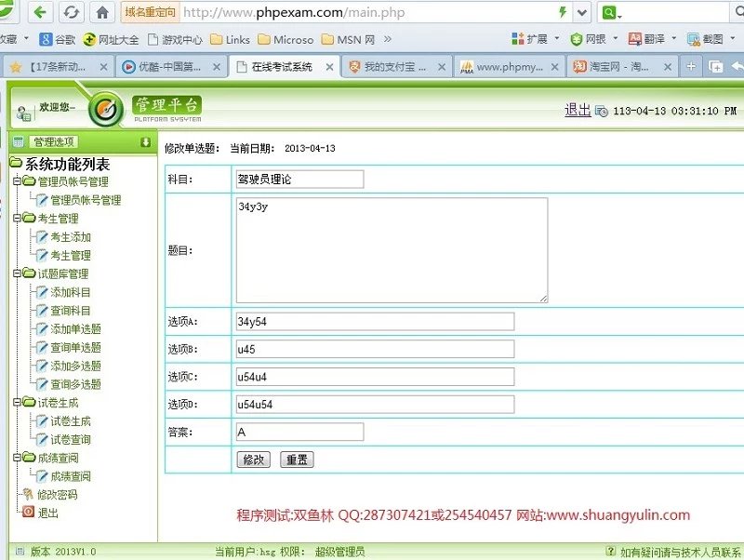Collapse the 管理员帐号管理 tree folder

(17, 180)
